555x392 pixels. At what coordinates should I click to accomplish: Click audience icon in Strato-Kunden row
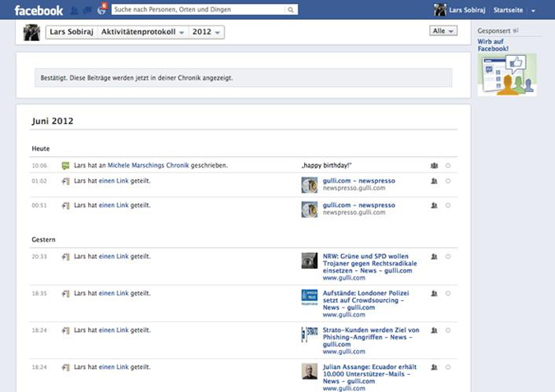[434, 330]
